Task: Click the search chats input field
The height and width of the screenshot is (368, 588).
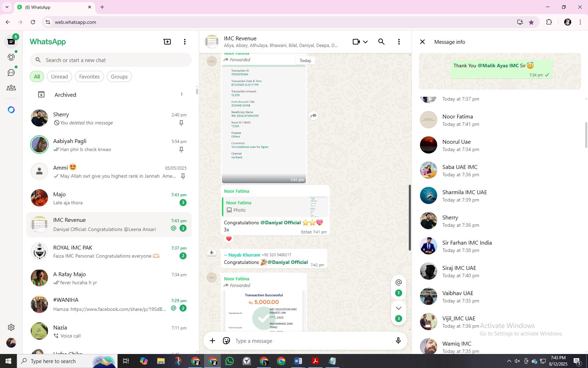Action: point(111,60)
